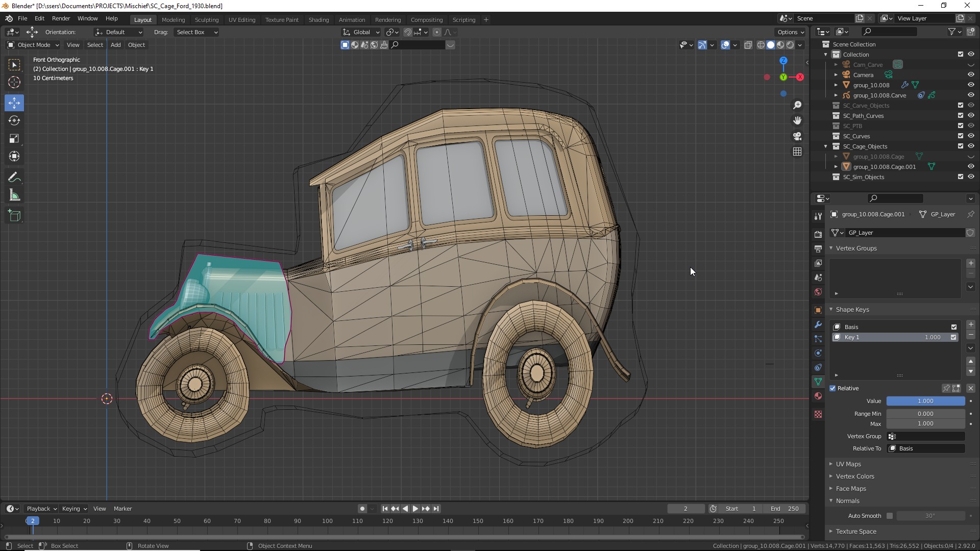980x551 pixels.
Task: Uncheck Key 1 shape key checkbox
Action: (x=953, y=337)
